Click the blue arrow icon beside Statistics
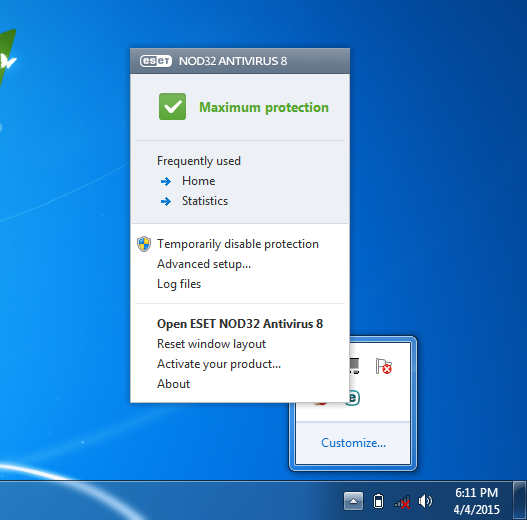 [x=166, y=201]
